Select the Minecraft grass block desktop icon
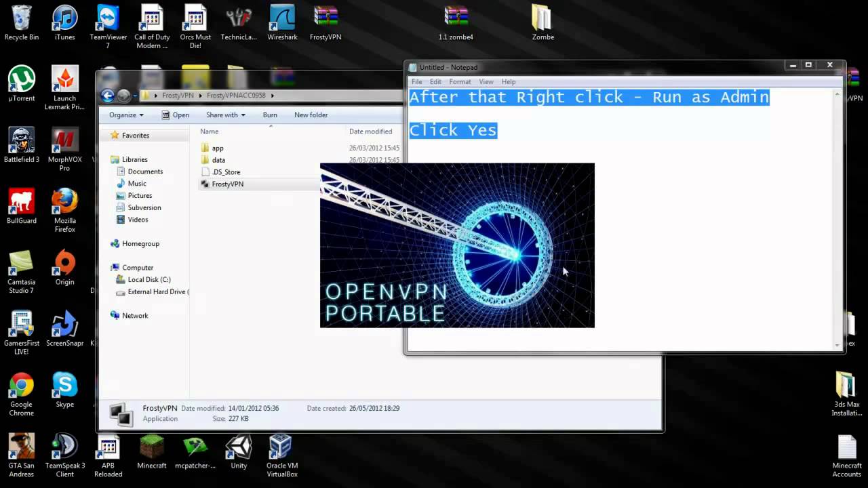Image resolution: width=868 pixels, height=488 pixels. coord(152,451)
